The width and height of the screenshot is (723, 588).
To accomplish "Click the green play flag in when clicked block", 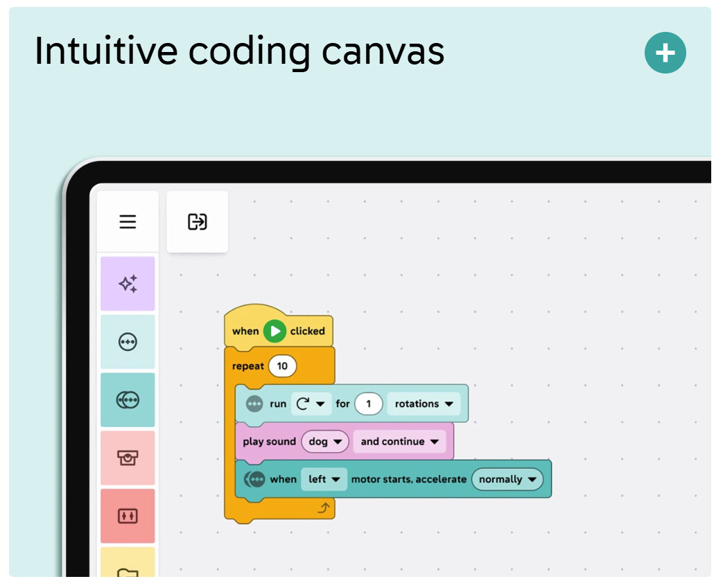I will (275, 331).
